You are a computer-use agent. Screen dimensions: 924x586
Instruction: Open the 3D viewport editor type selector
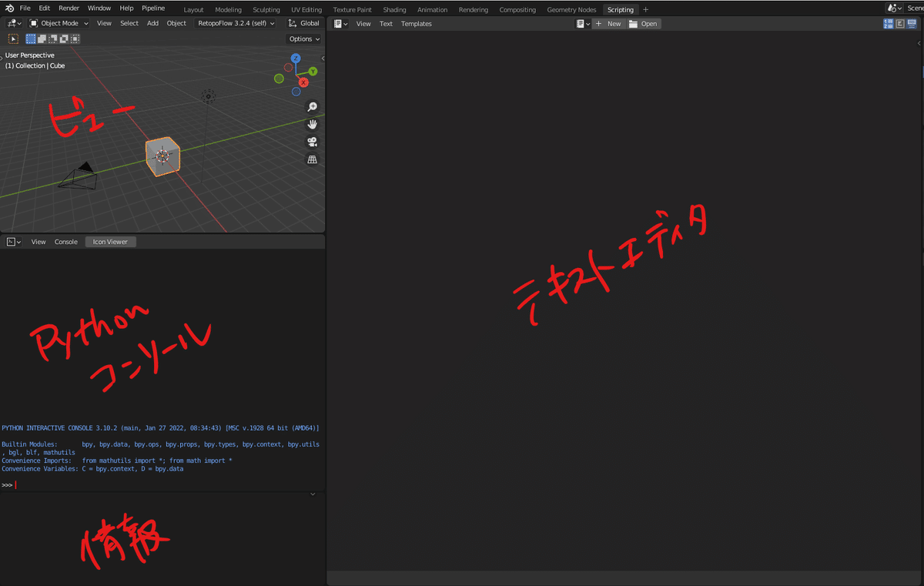(15, 23)
